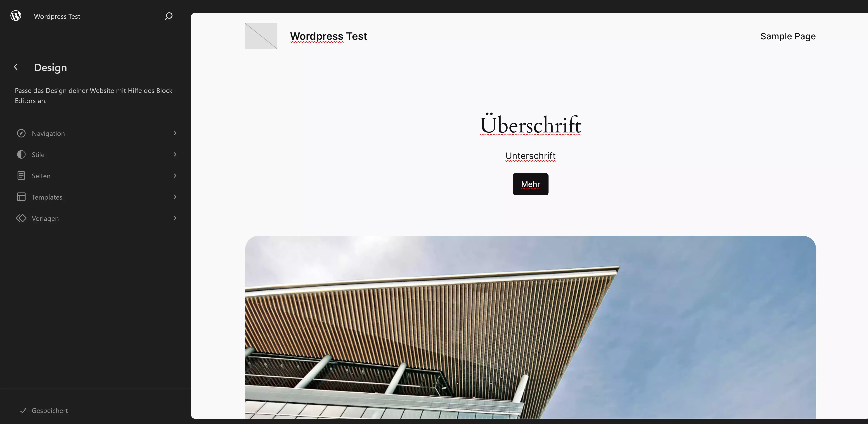Click the site logo placeholder image
868x424 pixels.
coord(261,35)
